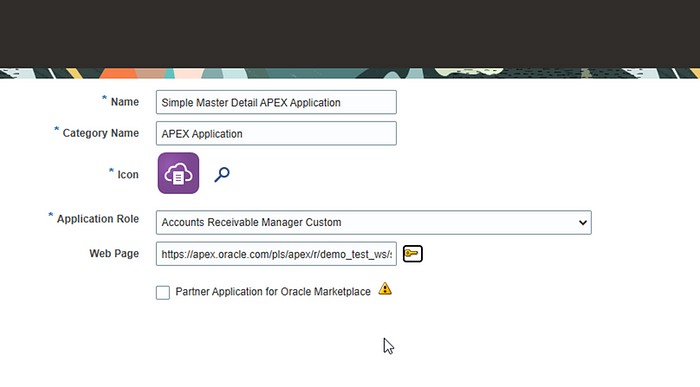
Task: Click the Icon field label
Action: tap(128, 175)
